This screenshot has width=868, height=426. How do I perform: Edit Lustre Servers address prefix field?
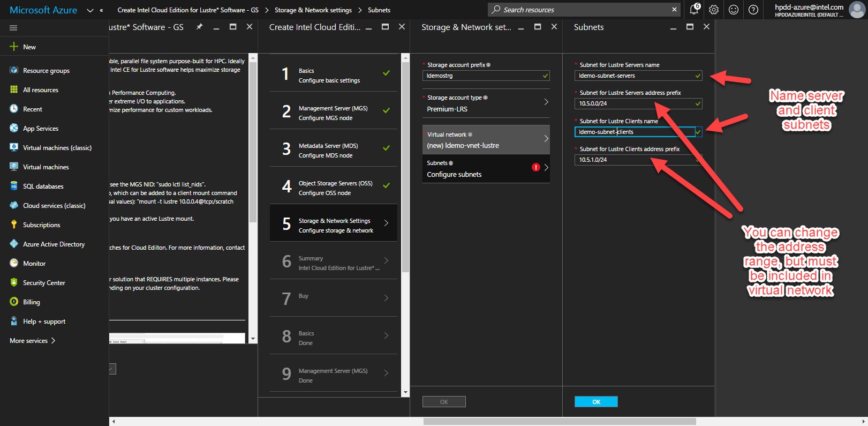638,103
